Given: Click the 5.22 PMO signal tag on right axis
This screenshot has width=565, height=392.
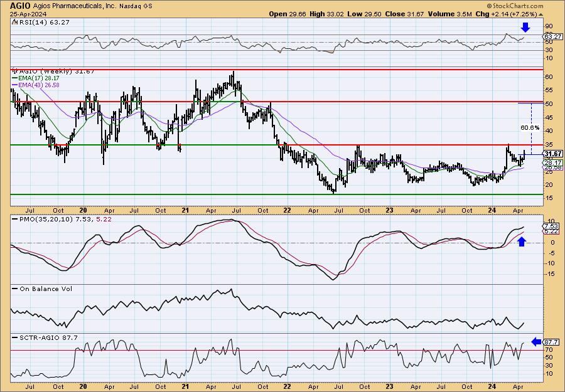Looking at the screenshot, I should [552, 231].
